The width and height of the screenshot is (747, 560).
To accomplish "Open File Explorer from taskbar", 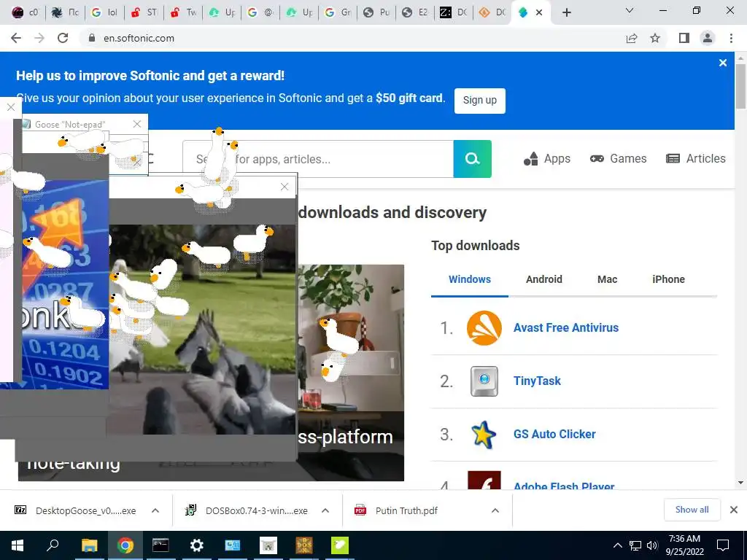I will [x=89, y=545].
